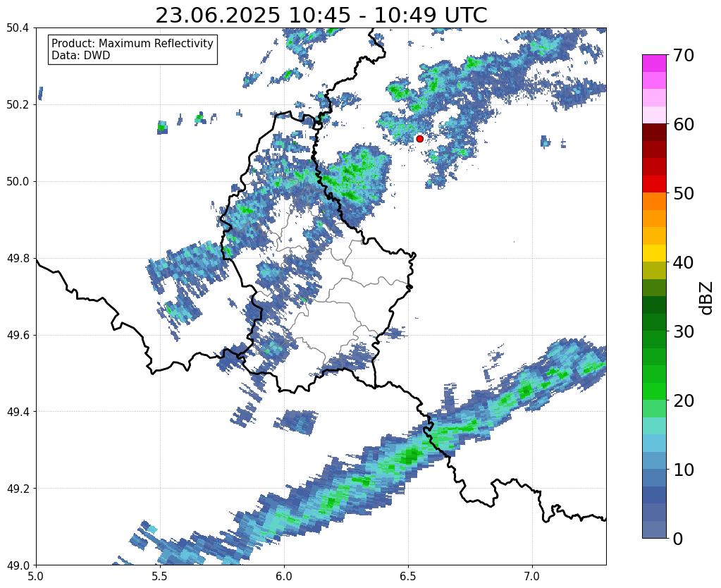721x588 pixels.
Task: Click the 'Data: DWD' text
Action: point(81,56)
